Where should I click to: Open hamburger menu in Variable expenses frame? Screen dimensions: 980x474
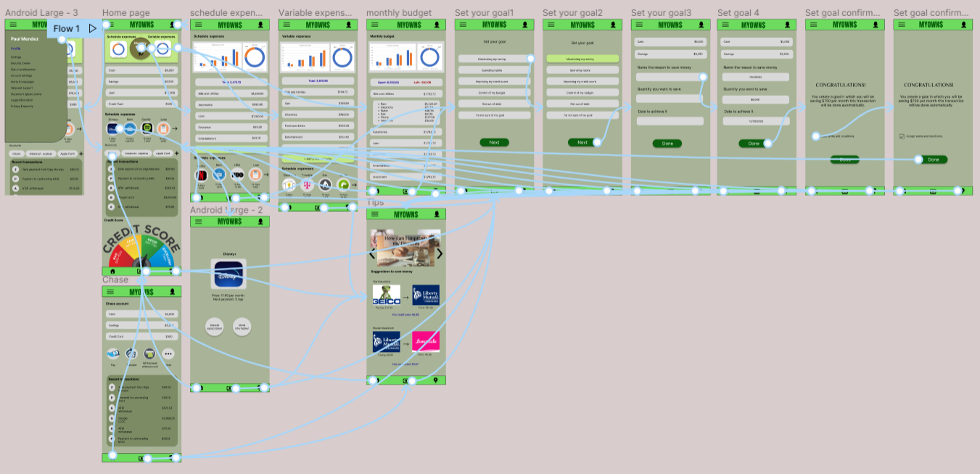coord(286,25)
